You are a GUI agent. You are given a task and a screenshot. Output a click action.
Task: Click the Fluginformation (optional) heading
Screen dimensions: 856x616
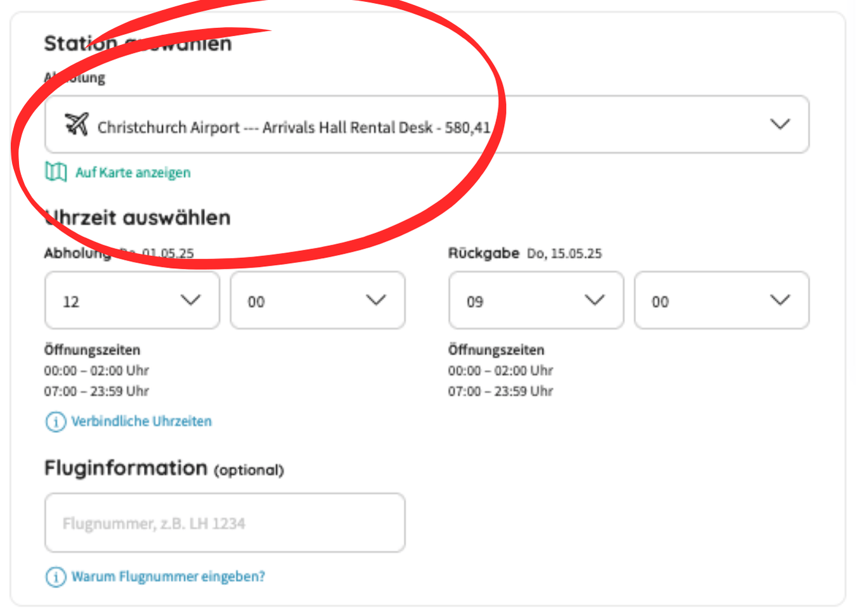tap(164, 468)
